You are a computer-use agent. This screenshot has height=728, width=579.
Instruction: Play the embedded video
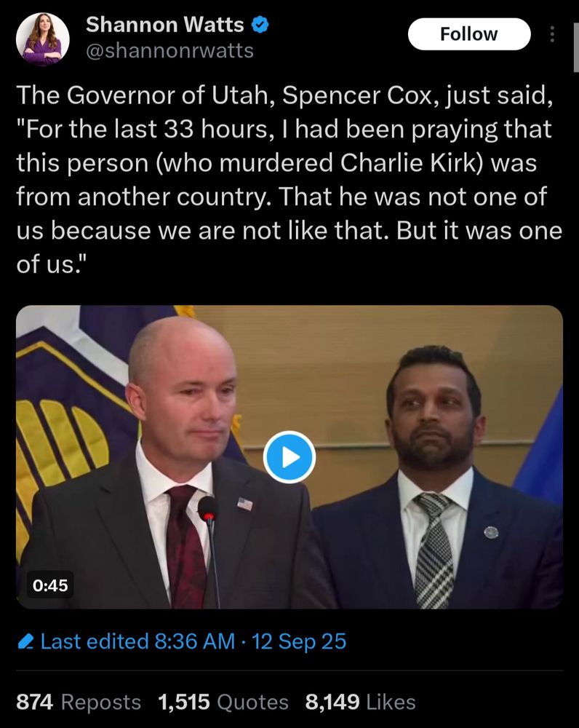tap(289, 457)
